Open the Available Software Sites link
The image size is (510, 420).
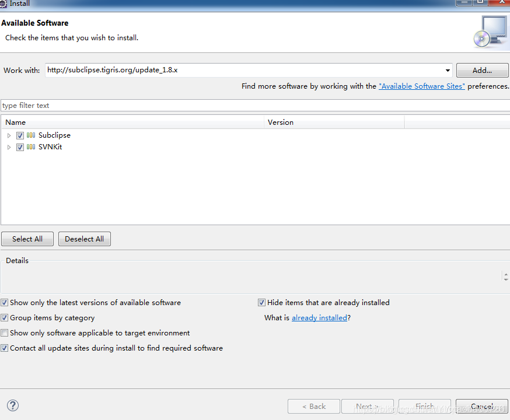point(422,86)
